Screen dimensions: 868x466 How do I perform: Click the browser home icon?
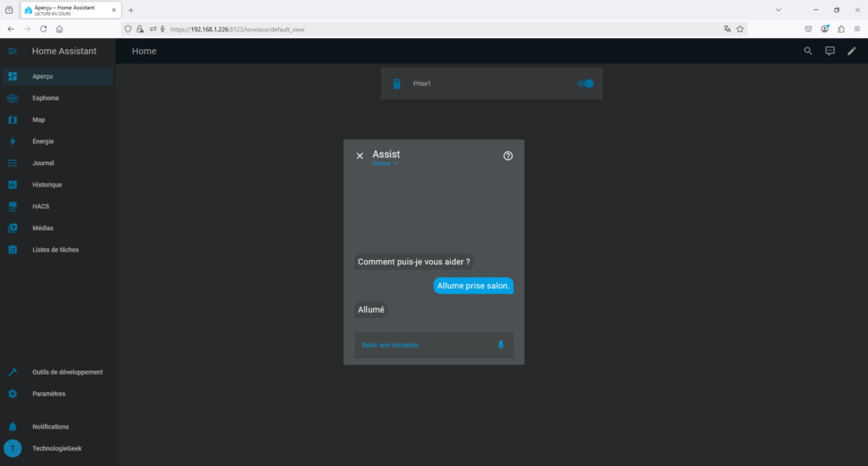point(59,30)
